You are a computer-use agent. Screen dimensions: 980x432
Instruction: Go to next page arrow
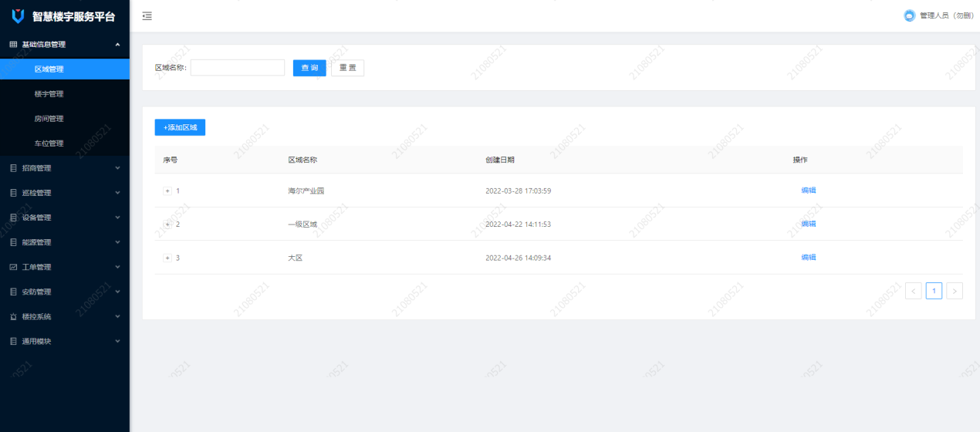click(x=955, y=291)
